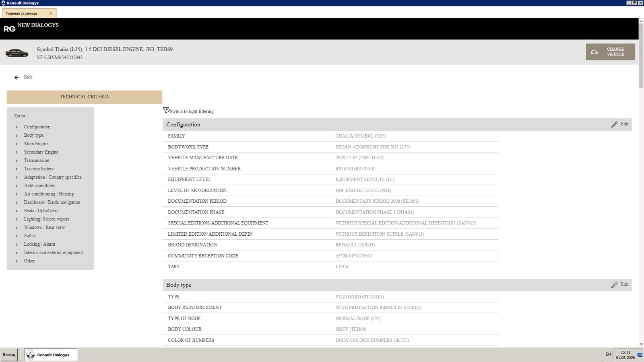Click the EN language indicator
644x362 pixels.
click(608, 354)
